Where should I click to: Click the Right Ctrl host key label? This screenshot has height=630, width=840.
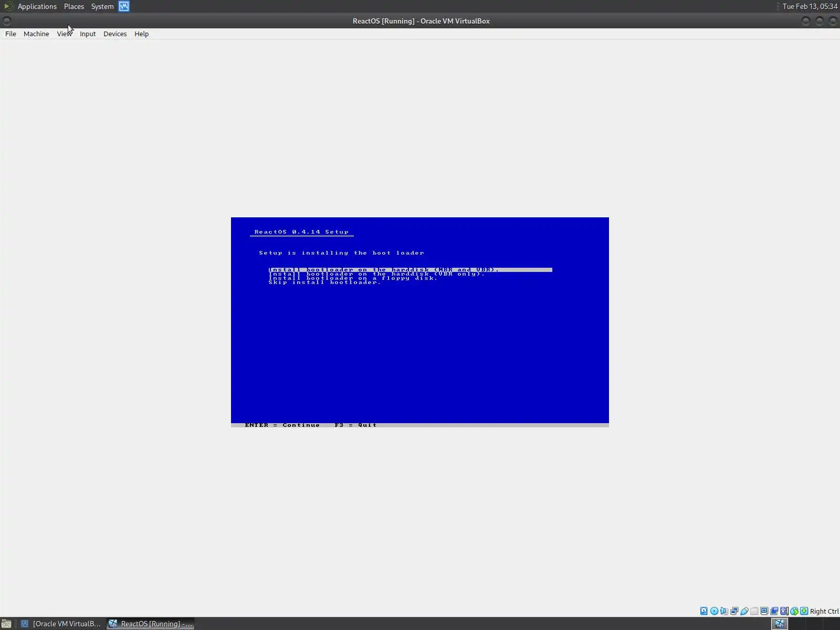tap(824, 611)
